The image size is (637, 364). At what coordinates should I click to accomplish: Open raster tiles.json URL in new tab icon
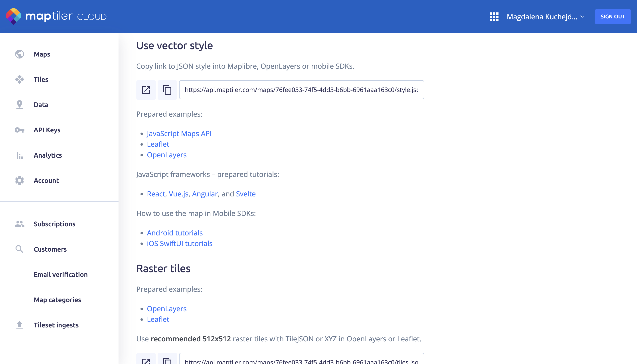[146, 359]
